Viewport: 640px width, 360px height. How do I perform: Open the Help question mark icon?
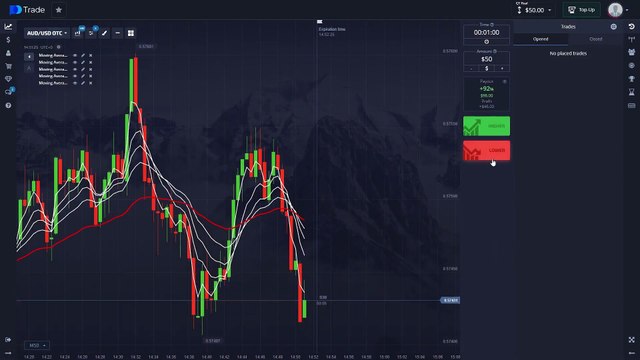(8, 105)
